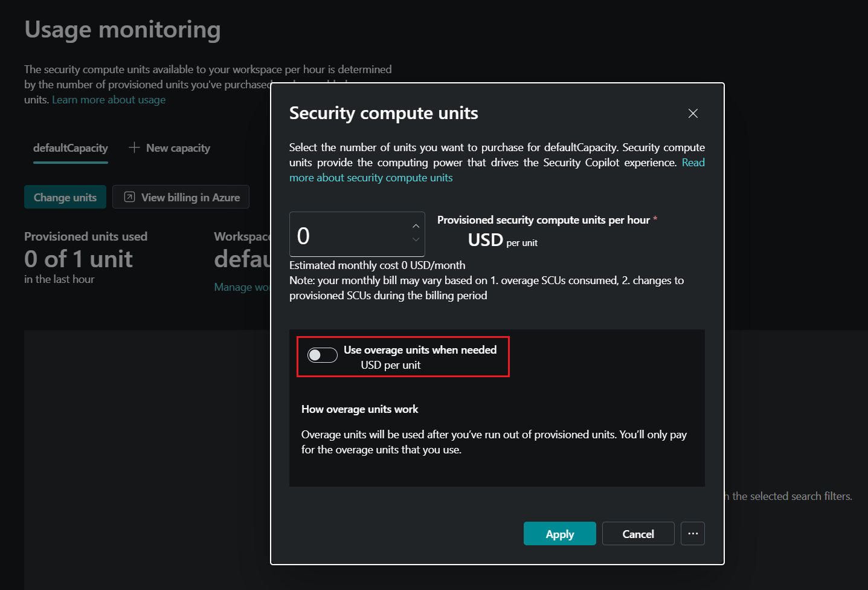The height and width of the screenshot is (590, 868).
Task: Click the up chevron to increase compute units
Action: point(416,225)
